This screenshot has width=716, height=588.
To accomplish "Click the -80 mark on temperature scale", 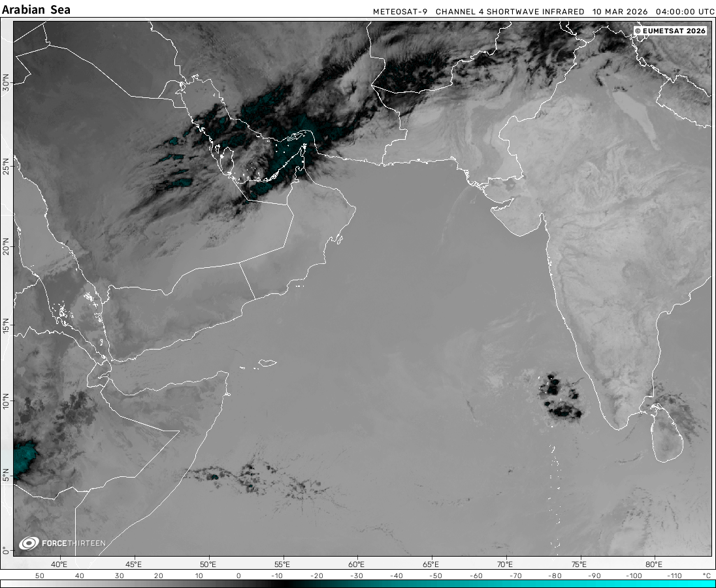I will (x=555, y=576).
